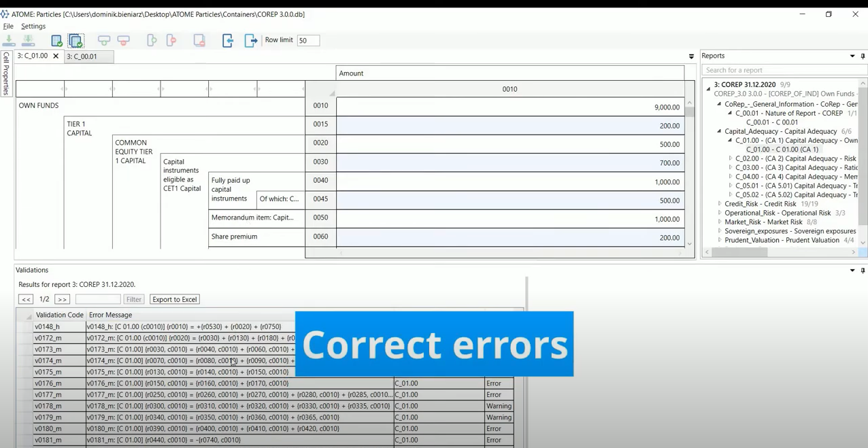Viewport: 868px width, 448px height.
Task: Pin the Validations panel
Action: pos(863,271)
